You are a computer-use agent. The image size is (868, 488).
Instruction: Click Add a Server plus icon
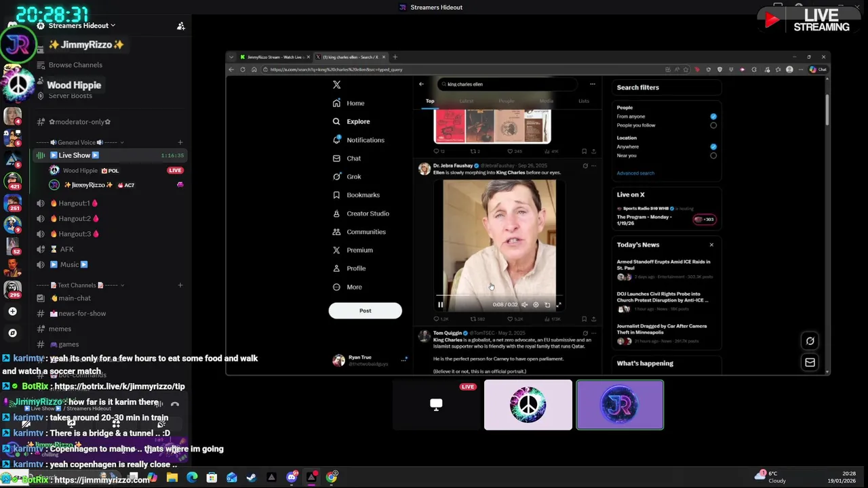(12, 312)
